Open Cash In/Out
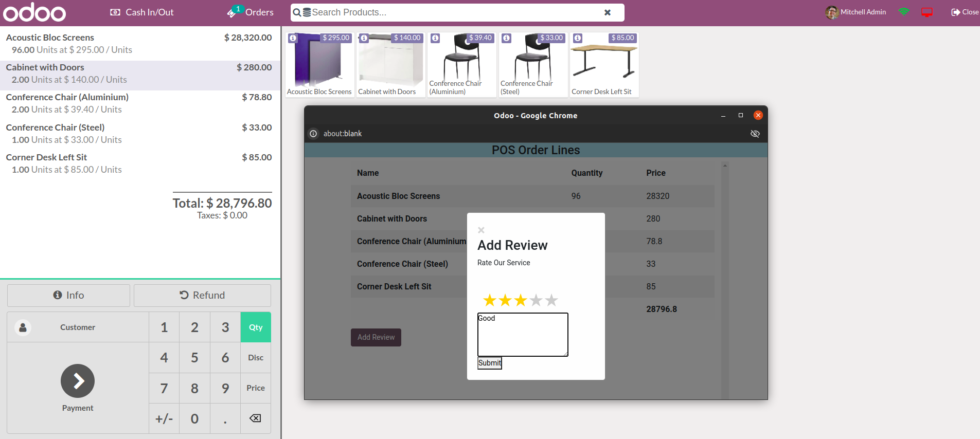The width and height of the screenshot is (980, 439). click(x=142, y=12)
